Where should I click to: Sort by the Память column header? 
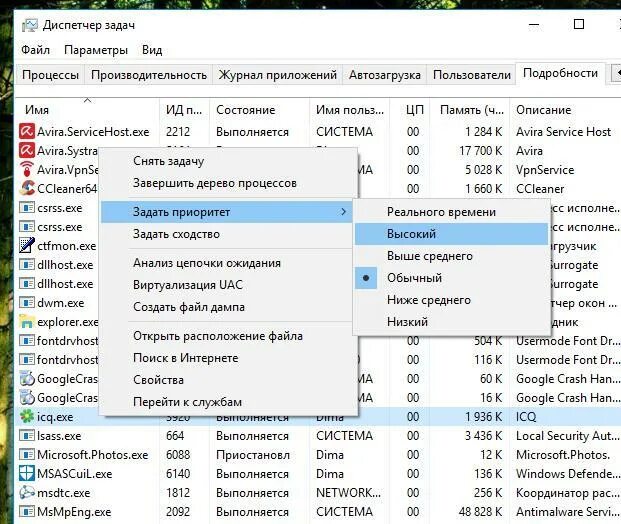(x=471, y=110)
